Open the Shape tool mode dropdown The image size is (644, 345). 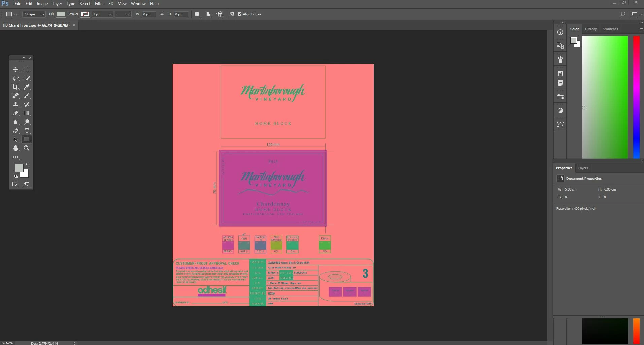point(34,14)
